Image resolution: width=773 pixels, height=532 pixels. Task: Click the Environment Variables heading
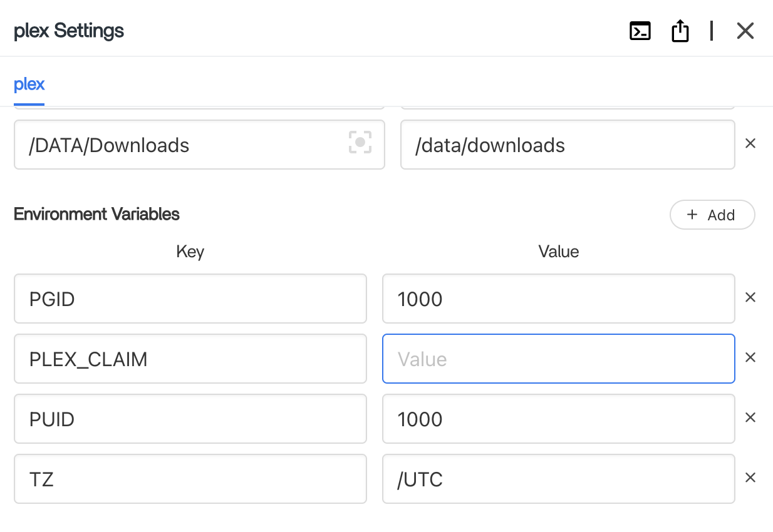click(96, 214)
